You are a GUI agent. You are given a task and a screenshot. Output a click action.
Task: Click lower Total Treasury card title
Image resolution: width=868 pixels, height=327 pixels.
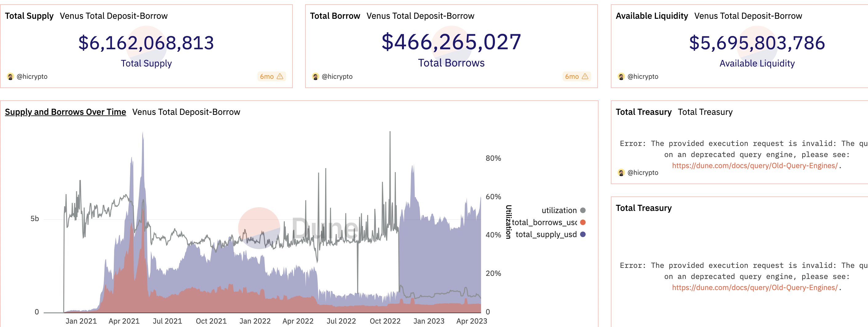643,208
